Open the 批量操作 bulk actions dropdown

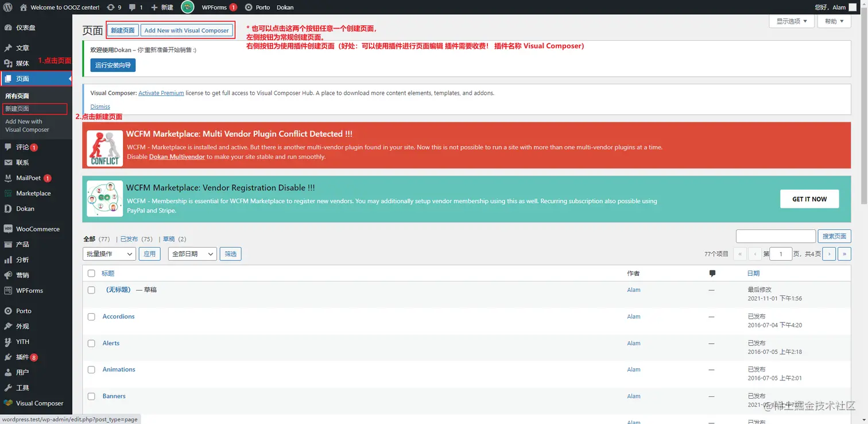tap(109, 254)
